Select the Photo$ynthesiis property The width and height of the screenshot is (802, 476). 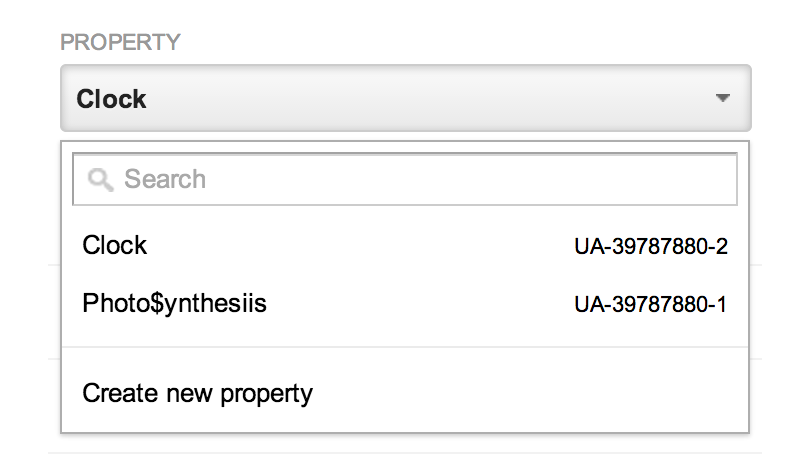coord(175,303)
